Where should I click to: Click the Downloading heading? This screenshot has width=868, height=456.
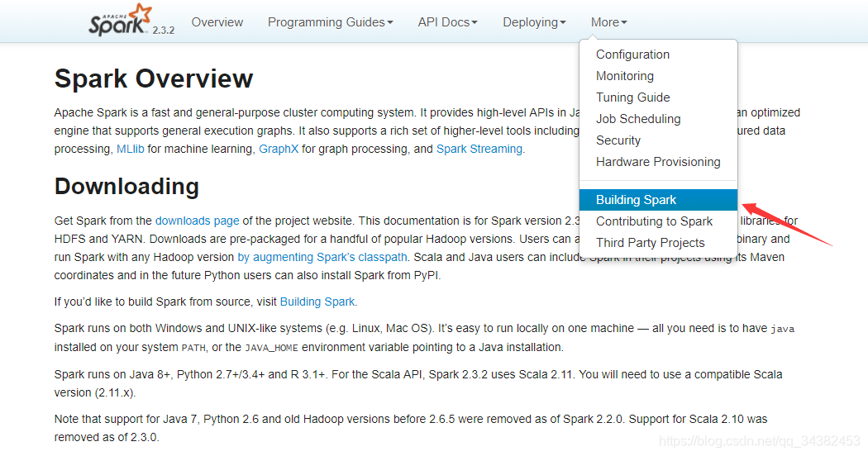126,187
